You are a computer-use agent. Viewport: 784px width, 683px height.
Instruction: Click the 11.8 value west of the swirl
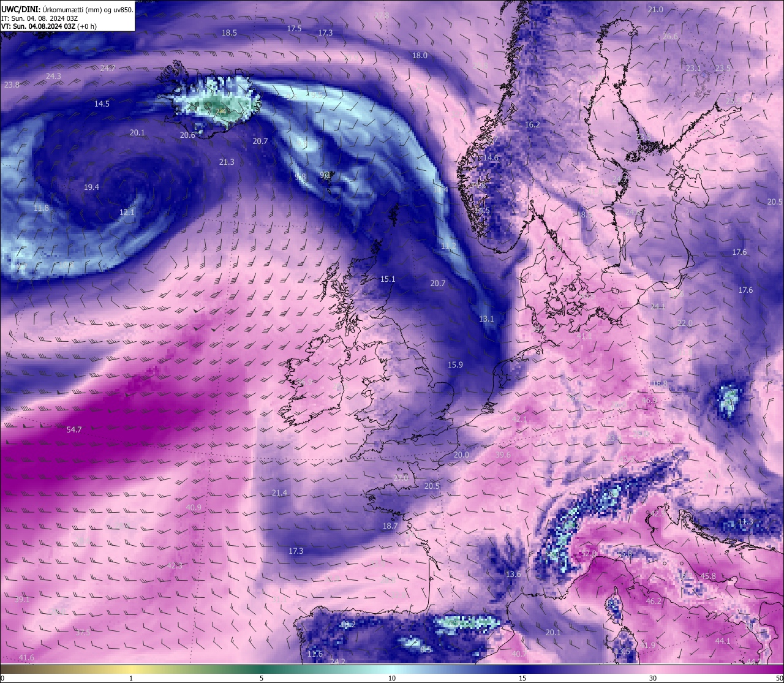(x=41, y=208)
